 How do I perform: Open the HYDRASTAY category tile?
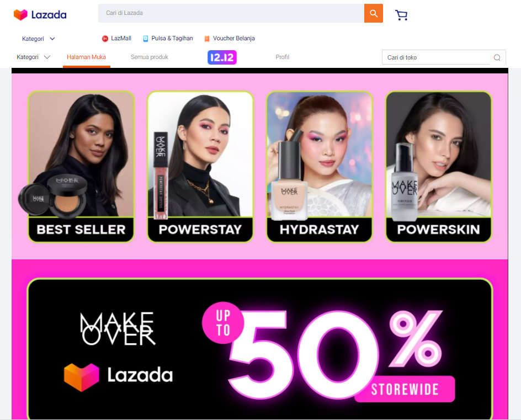pos(320,167)
